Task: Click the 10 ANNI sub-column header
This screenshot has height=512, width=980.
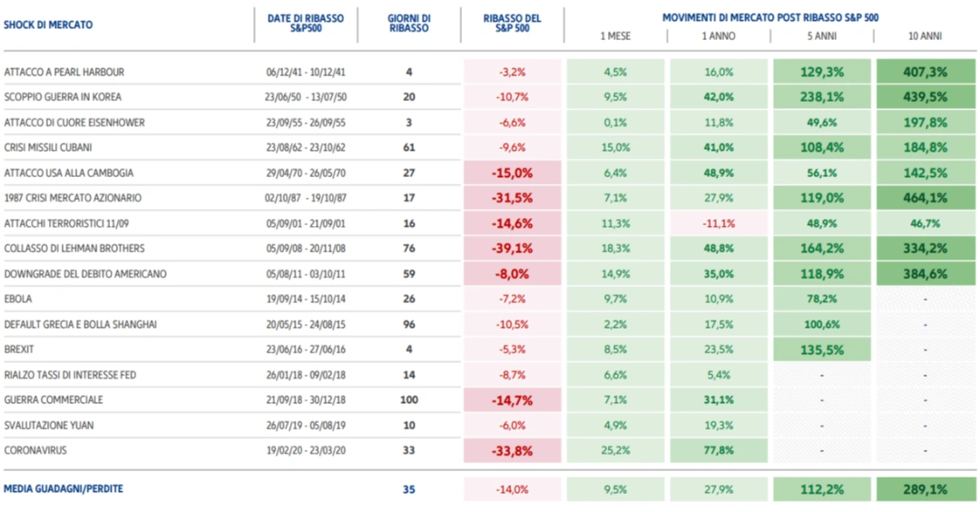Action: 925,36
